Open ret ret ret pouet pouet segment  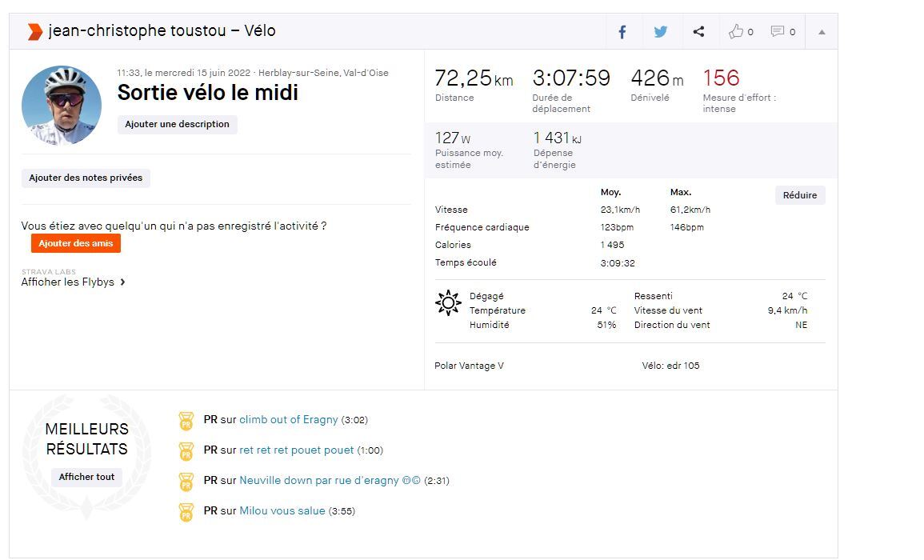297,450
